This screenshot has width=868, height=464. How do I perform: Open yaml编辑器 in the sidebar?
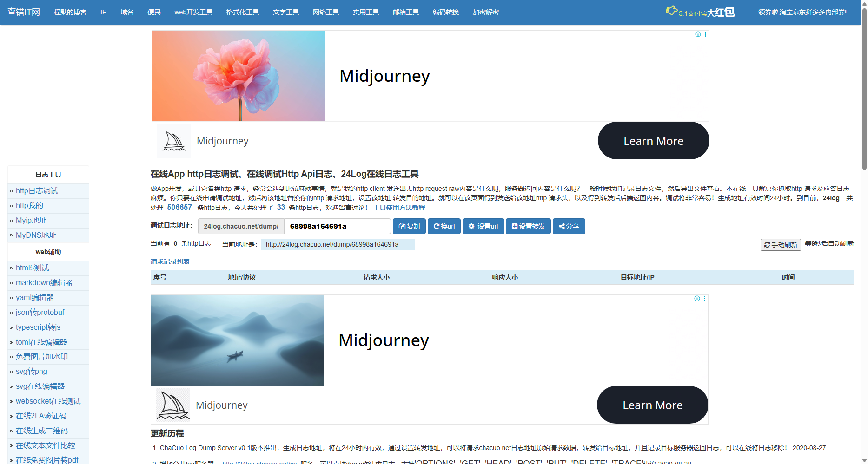click(x=35, y=298)
